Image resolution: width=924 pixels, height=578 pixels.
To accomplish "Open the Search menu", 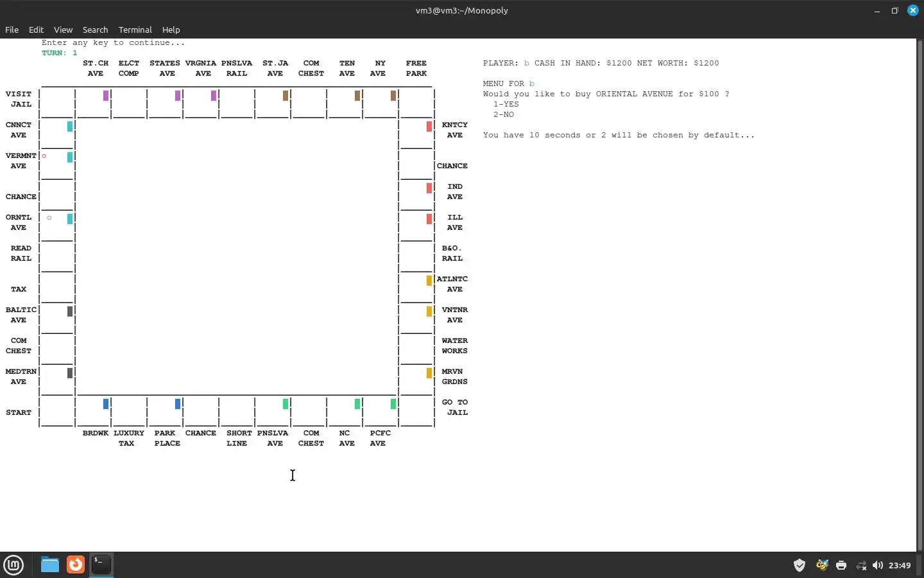I will (x=95, y=30).
